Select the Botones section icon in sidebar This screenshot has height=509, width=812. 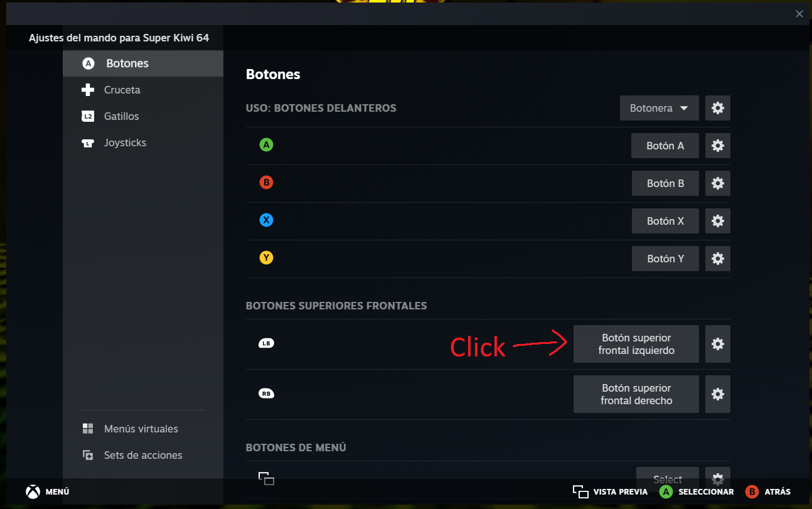pyautogui.click(x=88, y=63)
